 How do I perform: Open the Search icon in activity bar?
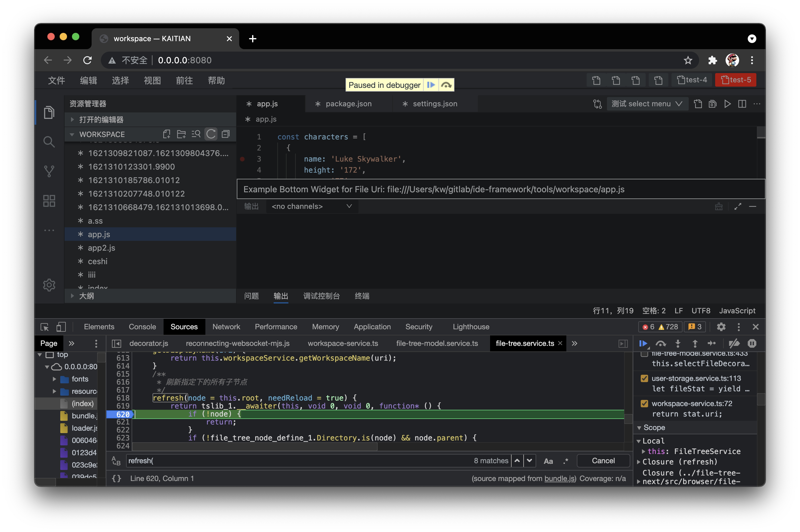point(49,142)
